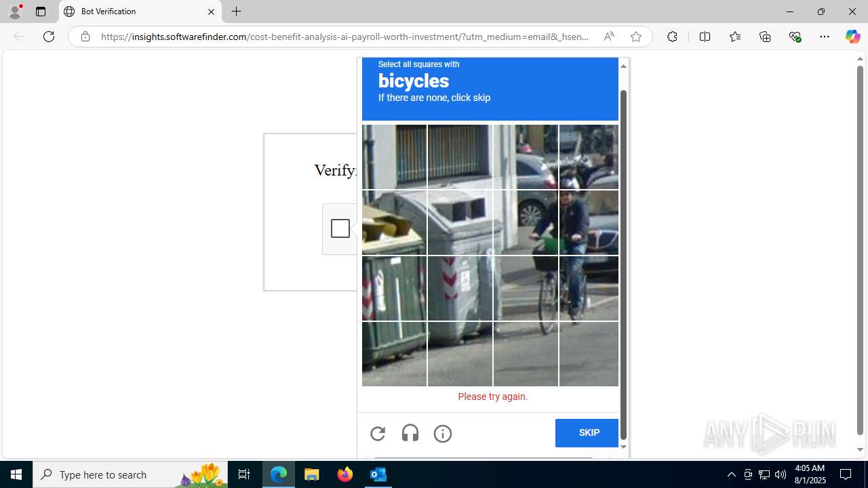This screenshot has height=488, width=868.
Task: Open a new tab with plus button
Action: click(237, 12)
